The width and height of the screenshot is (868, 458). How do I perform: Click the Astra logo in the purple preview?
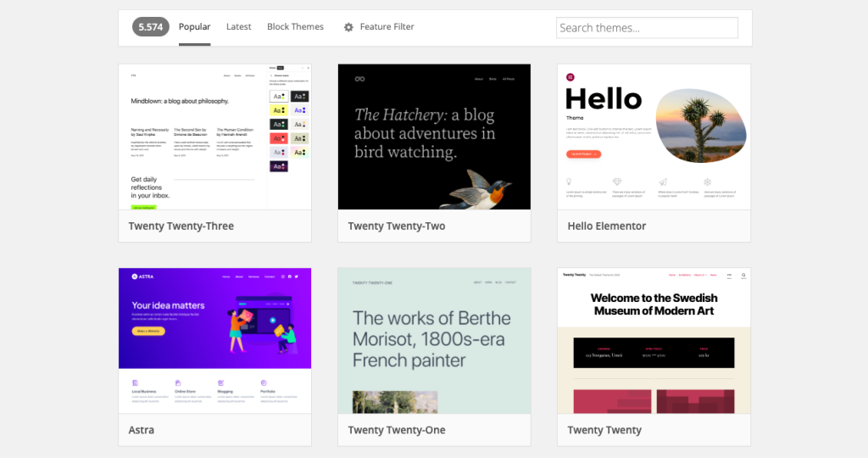coord(142,276)
